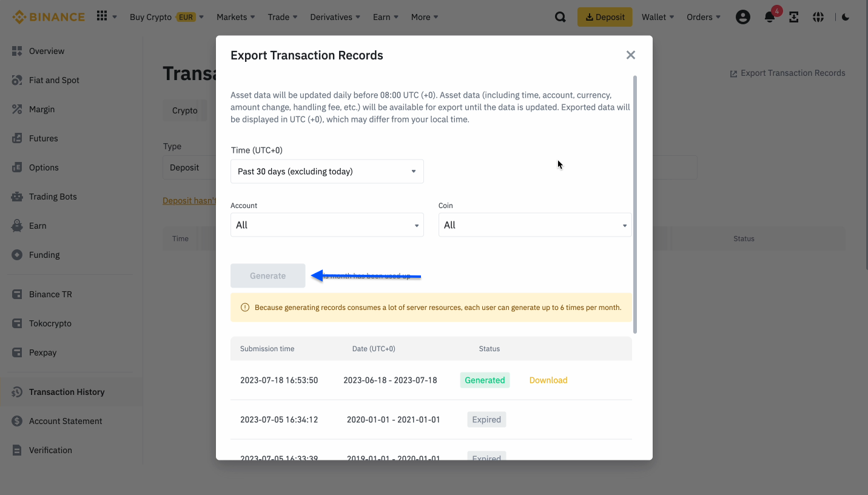Click the info icon in the yellow notice
This screenshot has height=495, width=868.
click(245, 308)
